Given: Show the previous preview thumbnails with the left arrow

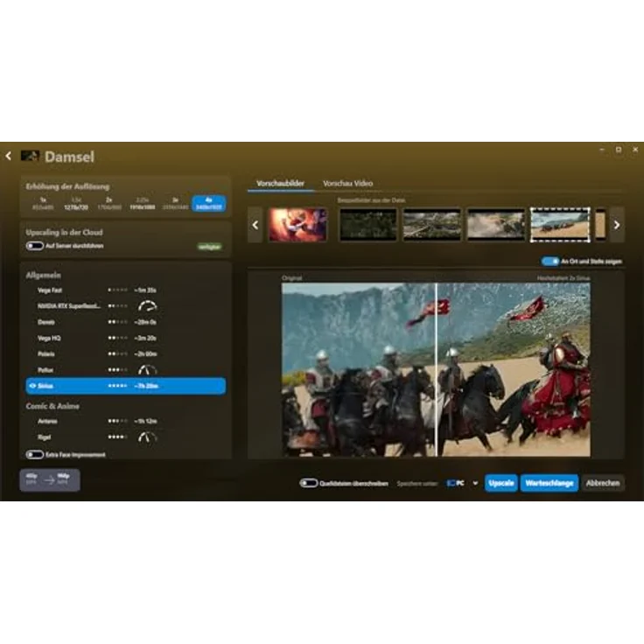Looking at the screenshot, I should tap(255, 225).
